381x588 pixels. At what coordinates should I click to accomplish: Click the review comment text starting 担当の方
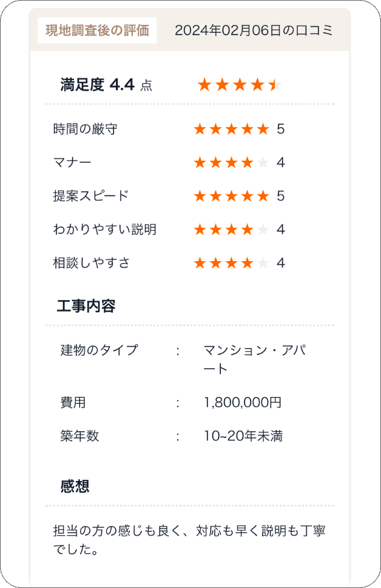pos(189,540)
